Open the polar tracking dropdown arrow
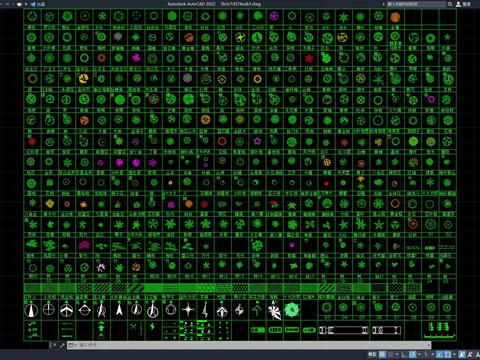The width and height of the screenshot is (480, 360). (419, 354)
